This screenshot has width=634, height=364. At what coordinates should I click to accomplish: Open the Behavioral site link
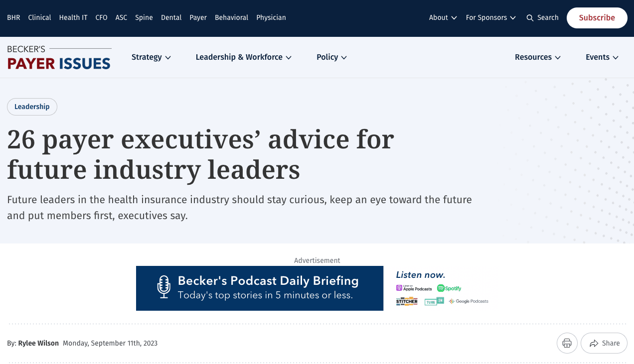point(231,17)
